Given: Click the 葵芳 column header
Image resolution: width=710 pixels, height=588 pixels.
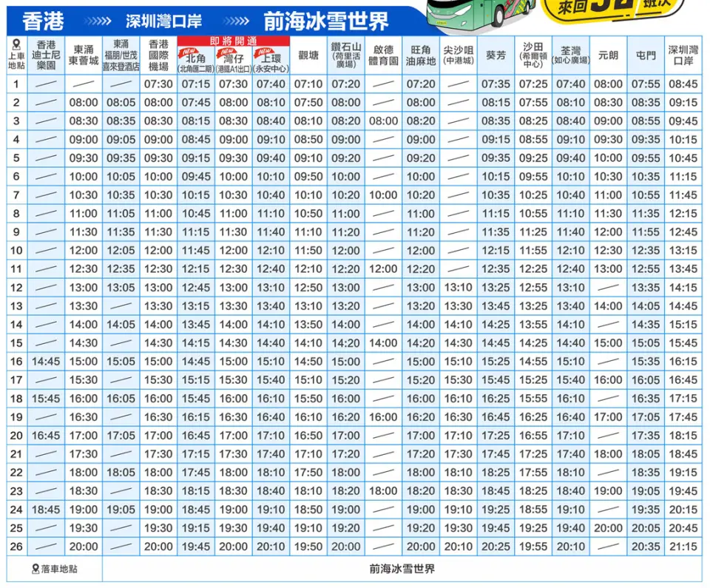Looking at the screenshot, I should (496, 55).
